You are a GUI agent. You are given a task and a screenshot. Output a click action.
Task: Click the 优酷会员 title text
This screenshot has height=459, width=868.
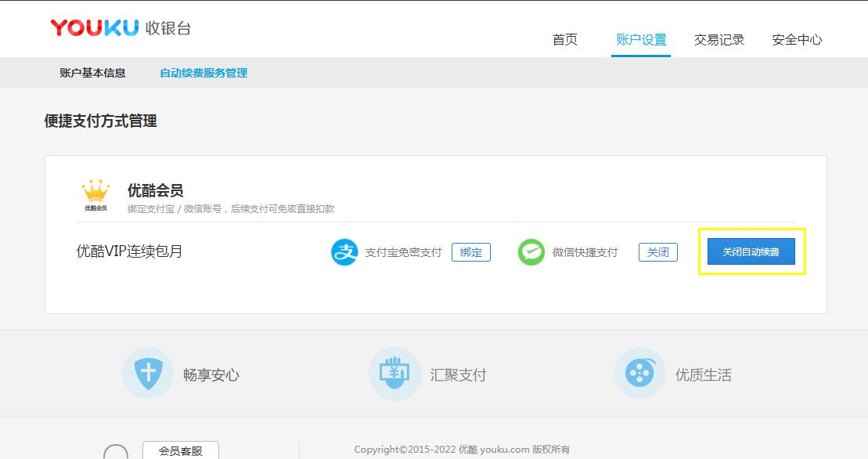155,190
